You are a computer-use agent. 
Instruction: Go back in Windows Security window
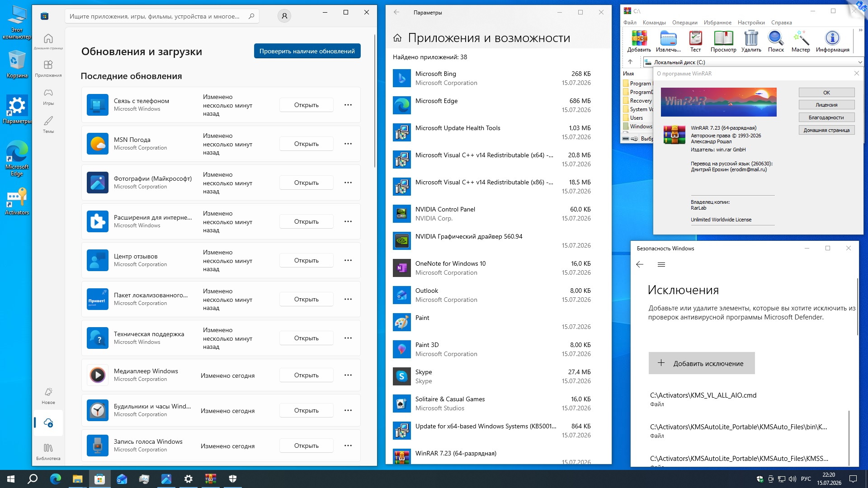[640, 264]
